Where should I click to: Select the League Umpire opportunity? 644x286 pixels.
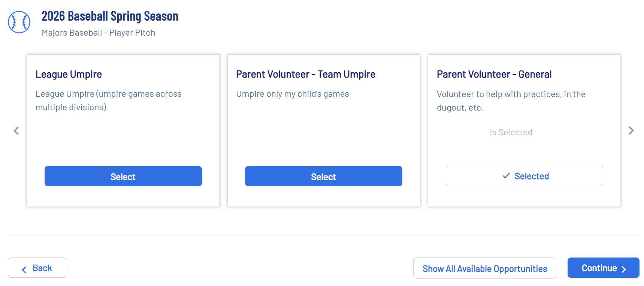[x=123, y=176]
